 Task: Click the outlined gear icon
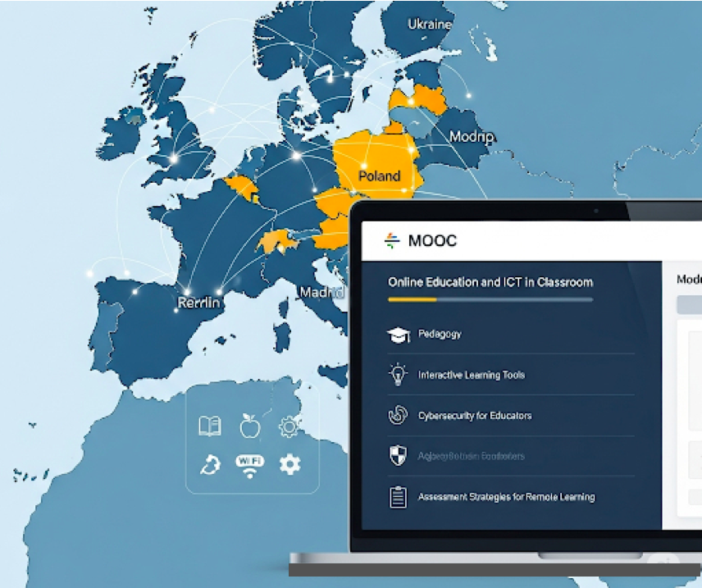click(x=289, y=426)
